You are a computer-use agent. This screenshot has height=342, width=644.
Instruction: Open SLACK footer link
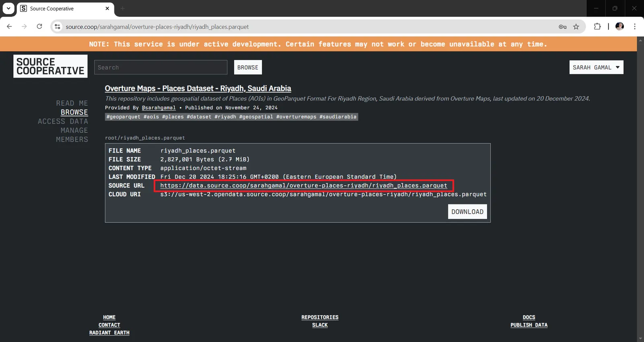pyautogui.click(x=320, y=325)
